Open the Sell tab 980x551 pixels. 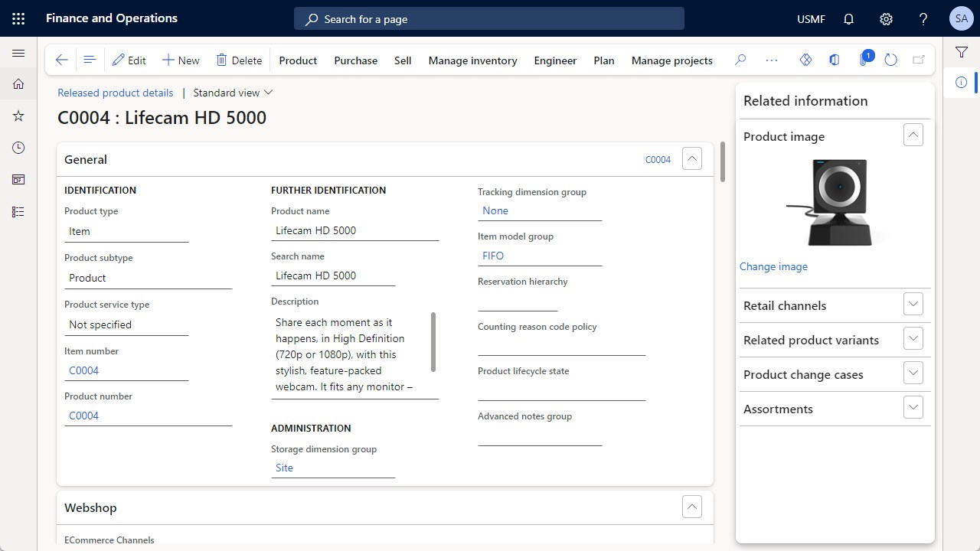pyautogui.click(x=403, y=60)
